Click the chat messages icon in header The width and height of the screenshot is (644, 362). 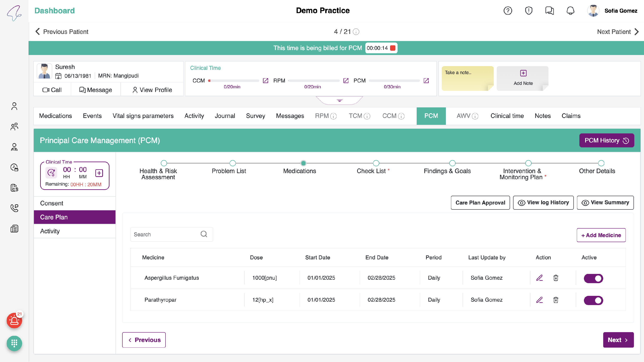[549, 11]
